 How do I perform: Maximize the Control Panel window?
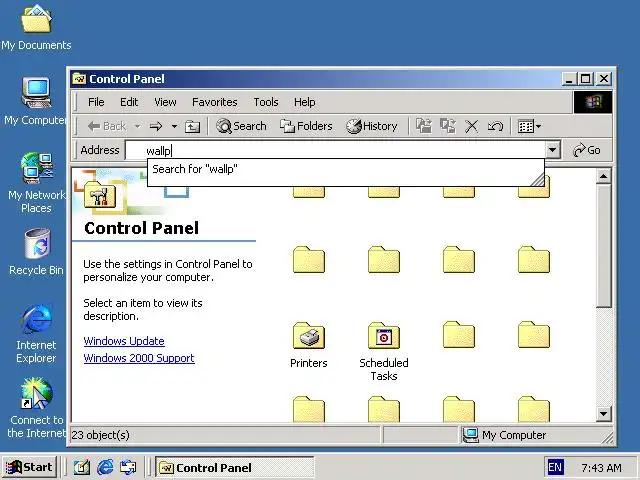[x=585, y=78]
